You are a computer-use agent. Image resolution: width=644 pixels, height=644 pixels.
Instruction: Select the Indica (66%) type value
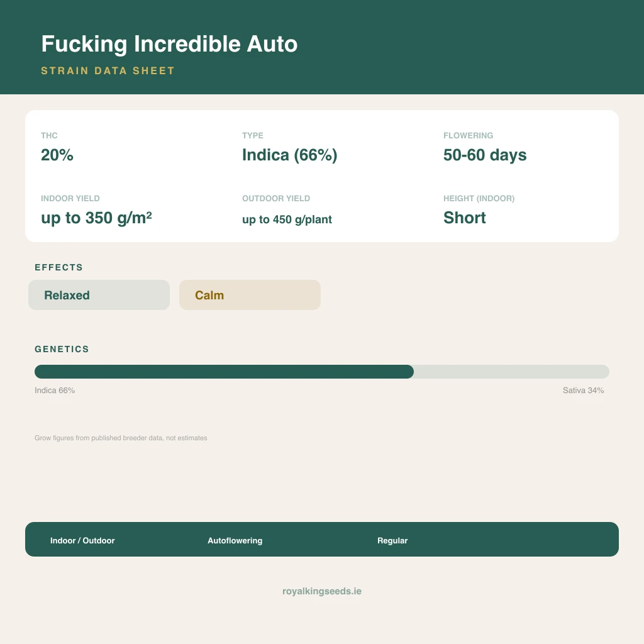289,155
